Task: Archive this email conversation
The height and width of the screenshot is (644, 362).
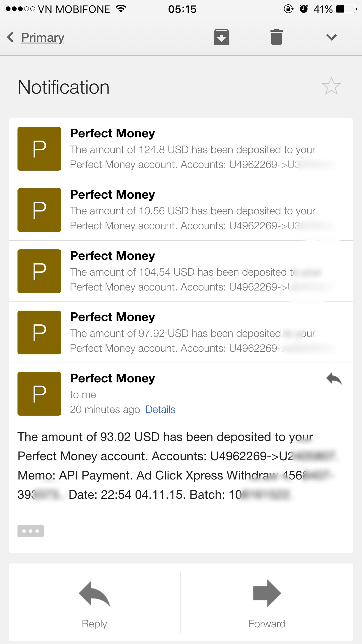Action: 221,37
